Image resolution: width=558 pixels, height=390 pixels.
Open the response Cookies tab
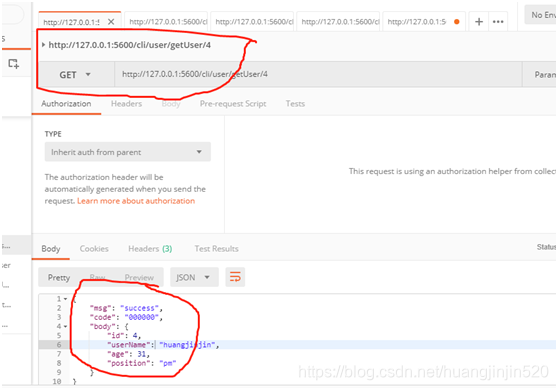[94, 249]
